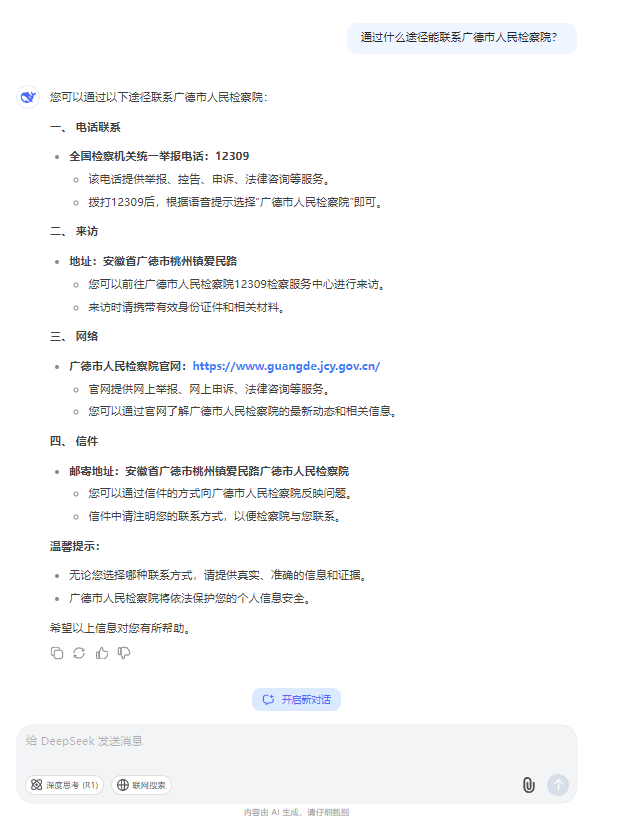This screenshot has height=818, width=629.
Task: Click line 您可以通过信件的方式向广德市人民检察院反映问题
Action: click(220, 494)
